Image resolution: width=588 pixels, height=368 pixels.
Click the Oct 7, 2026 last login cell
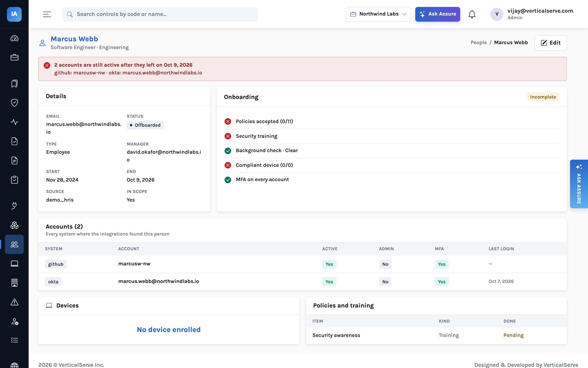tap(501, 281)
